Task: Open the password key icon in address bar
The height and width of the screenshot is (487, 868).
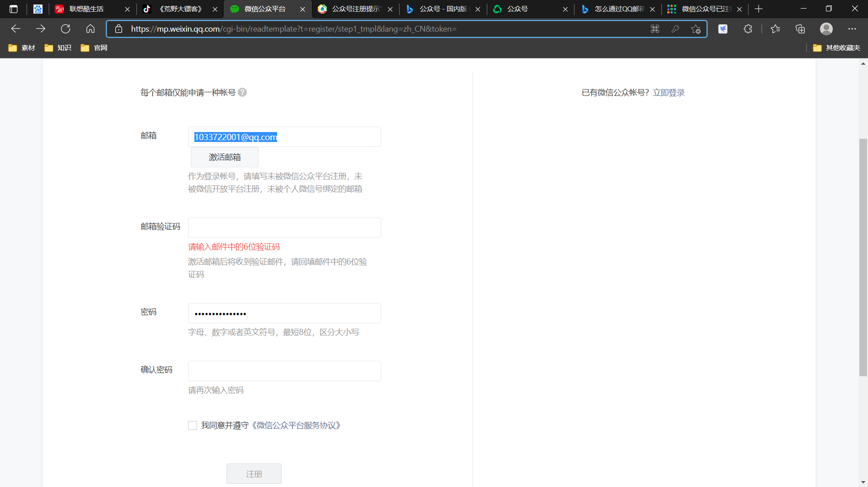Action: (675, 29)
